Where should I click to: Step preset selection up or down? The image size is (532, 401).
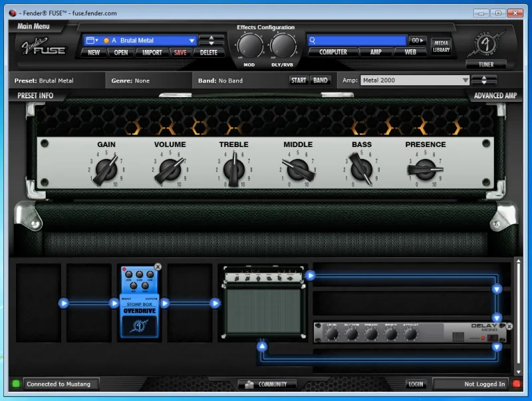coord(211,41)
